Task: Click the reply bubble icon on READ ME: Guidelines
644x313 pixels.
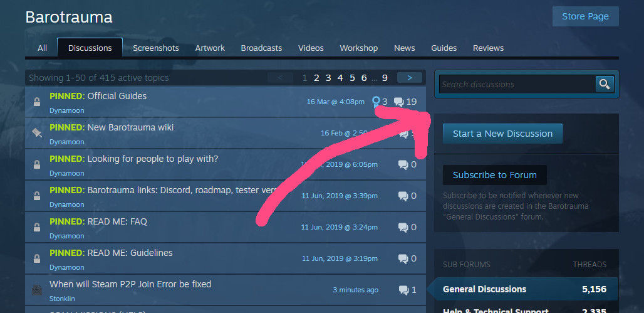Action: pyautogui.click(x=403, y=258)
